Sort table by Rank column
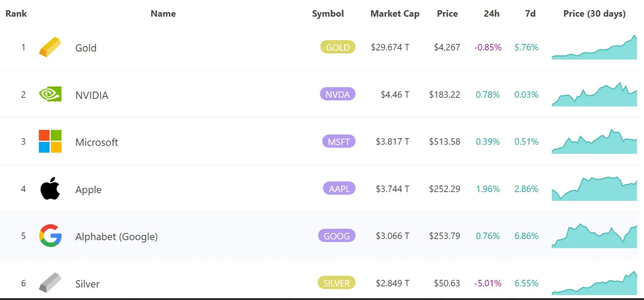 pos(16,14)
